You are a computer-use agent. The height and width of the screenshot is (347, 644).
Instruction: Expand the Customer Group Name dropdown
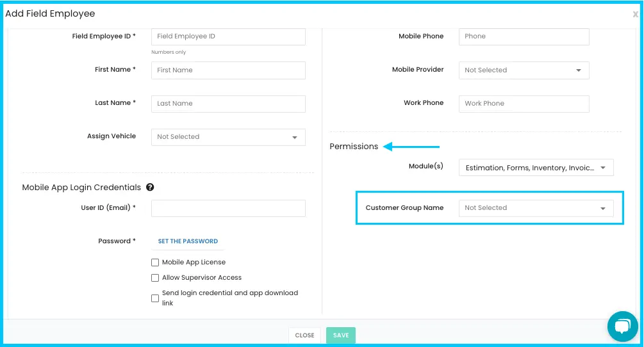(x=536, y=208)
